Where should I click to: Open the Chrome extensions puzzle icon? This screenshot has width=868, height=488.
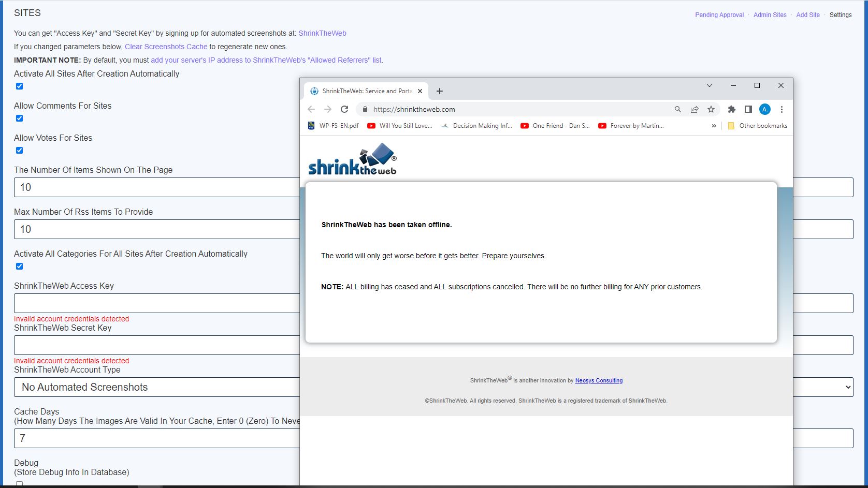tap(731, 109)
